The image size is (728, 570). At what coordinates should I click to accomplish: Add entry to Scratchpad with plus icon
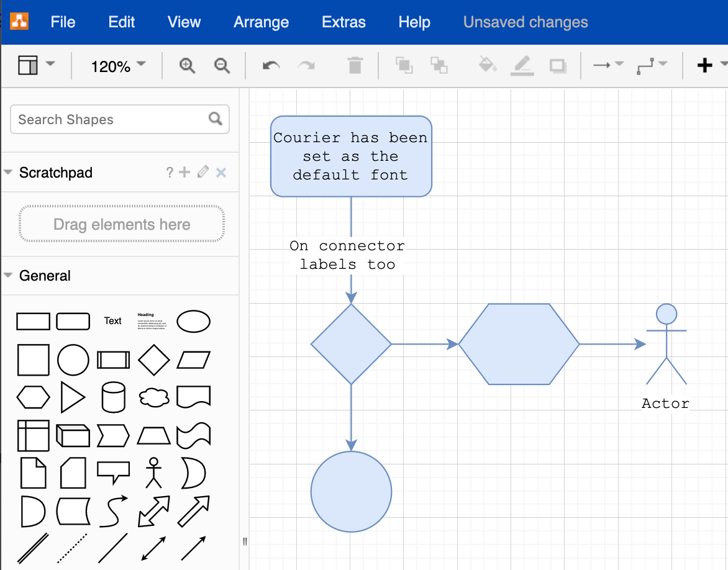point(184,173)
